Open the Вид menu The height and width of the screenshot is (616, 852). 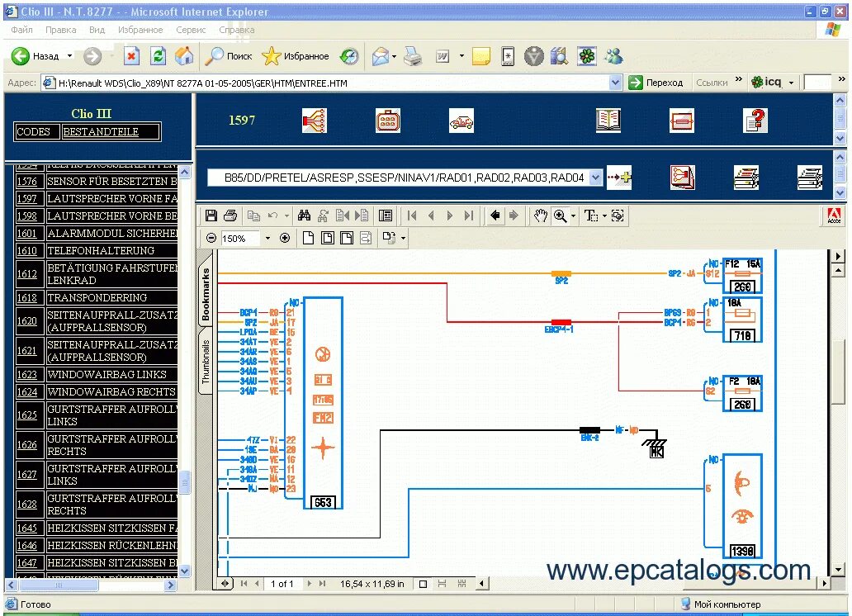[97, 30]
